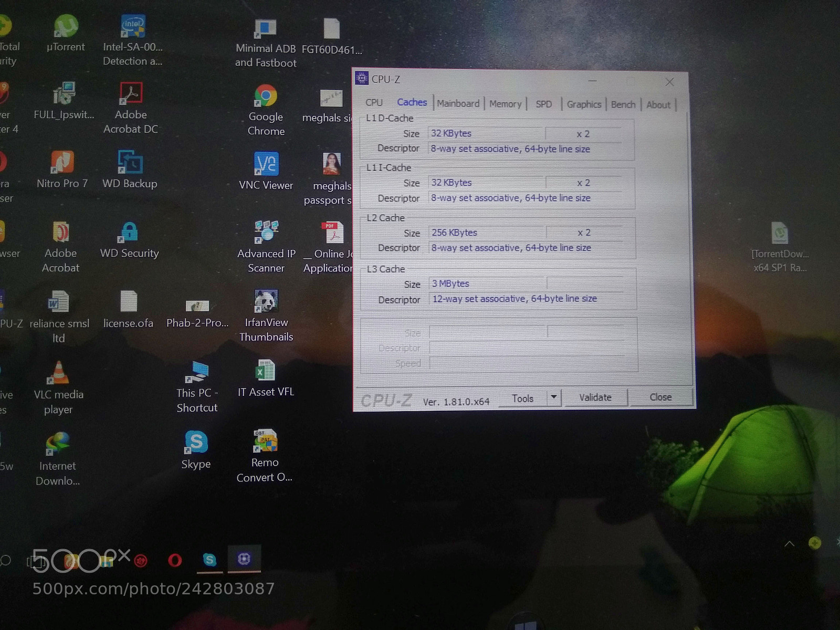Open This PC - Shortcut icon
Image resolution: width=840 pixels, height=630 pixels.
[197, 387]
